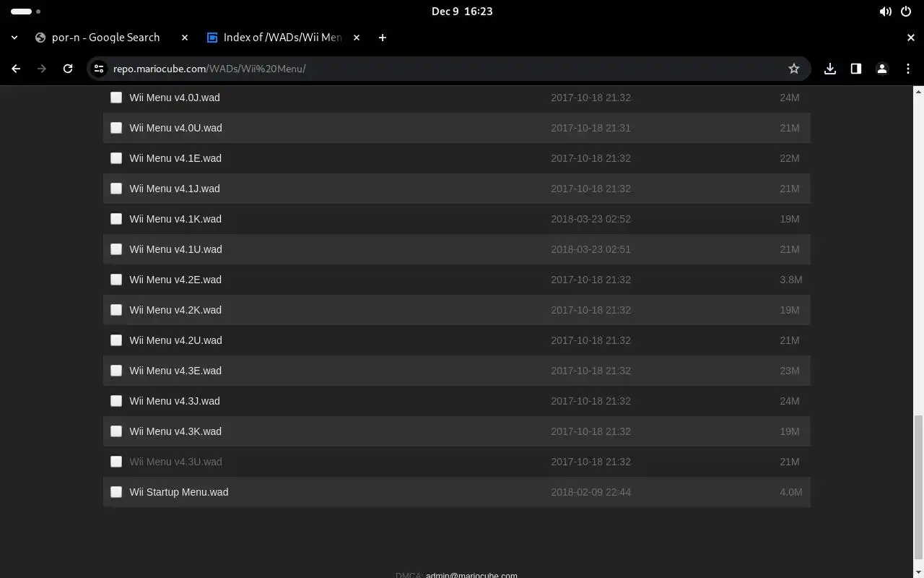Download Wii Menu v4.2E.wad
The height and width of the screenshot is (578, 924).
pyautogui.click(x=175, y=280)
